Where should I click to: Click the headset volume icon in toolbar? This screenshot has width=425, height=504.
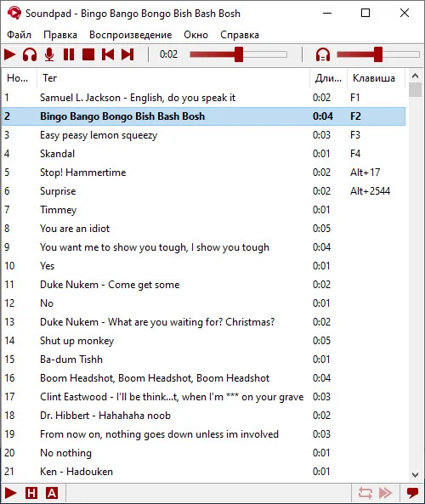pyautogui.click(x=323, y=54)
